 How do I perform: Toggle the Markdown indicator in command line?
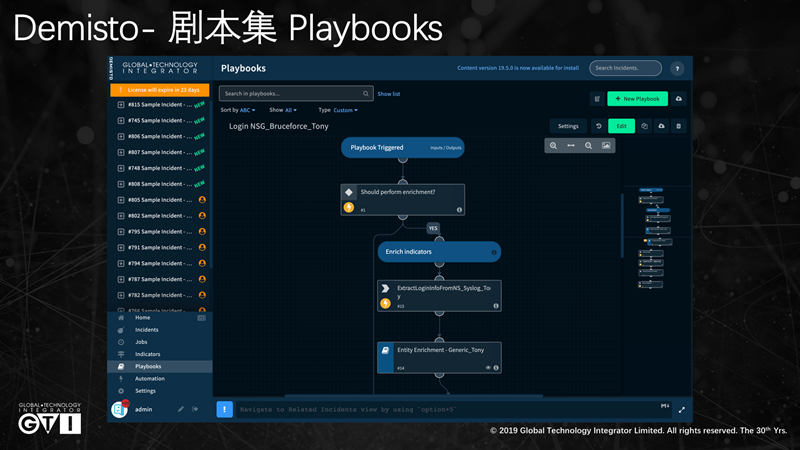tap(665, 406)
